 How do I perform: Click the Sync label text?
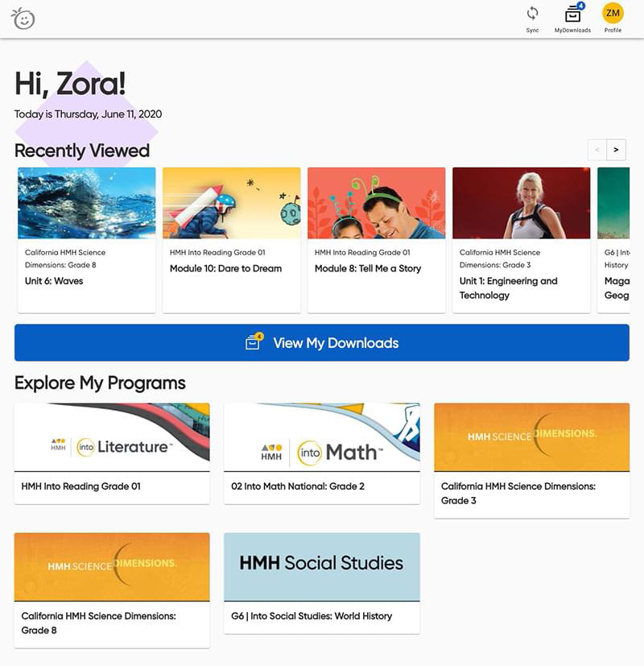tap(532, 30)
